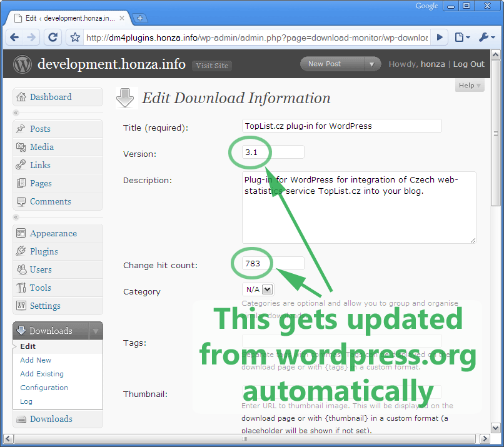Click the Appearance icon in the sidebar
Screen dimensions: 504x447
tap(21, 233)
